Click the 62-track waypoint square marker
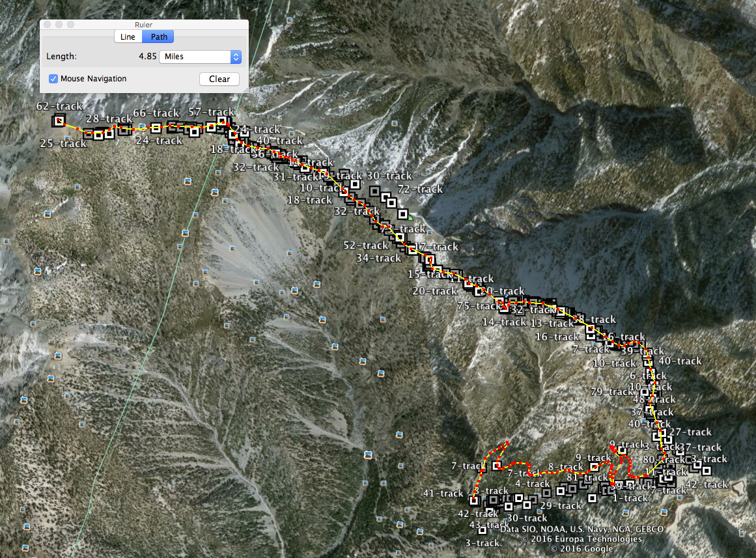This screenshot has width=756, height=558. point(59,120)
